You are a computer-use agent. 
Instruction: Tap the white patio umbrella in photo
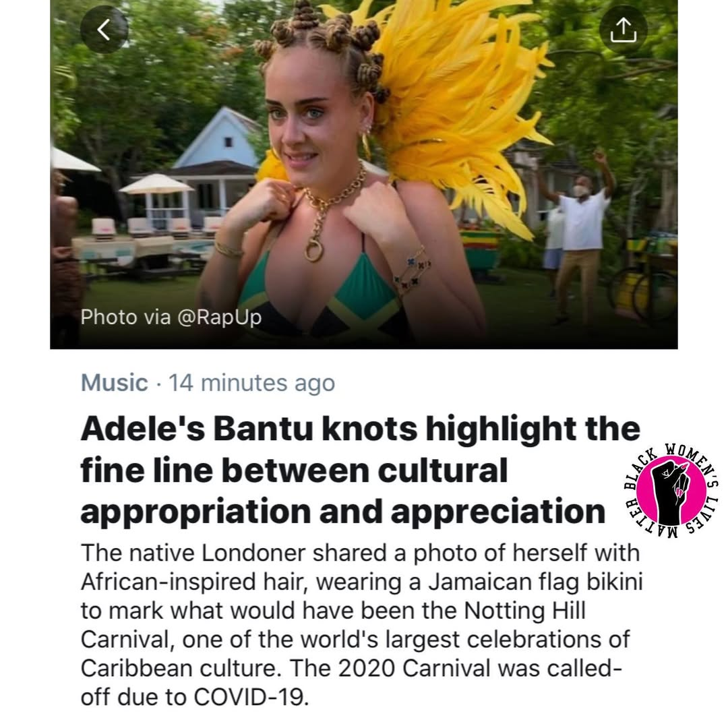point(156,184)
